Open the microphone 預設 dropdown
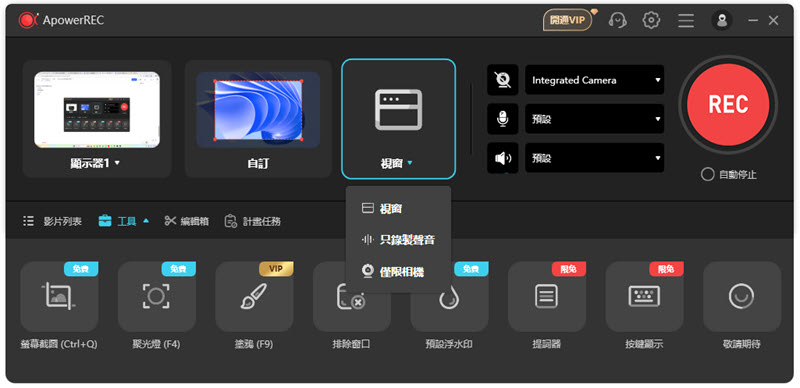Viewport: 800px width, 388px height. pos(594,119)
